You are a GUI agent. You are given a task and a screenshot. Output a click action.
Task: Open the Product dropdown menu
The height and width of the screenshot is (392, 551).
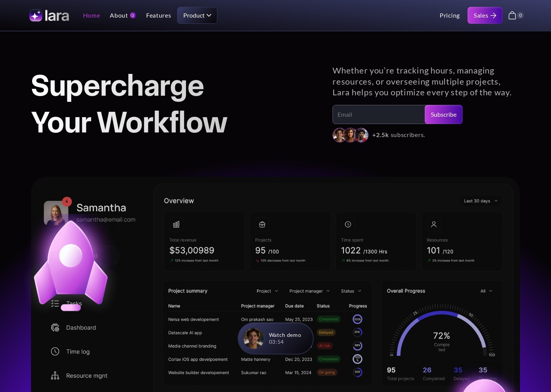pos(197,15)
